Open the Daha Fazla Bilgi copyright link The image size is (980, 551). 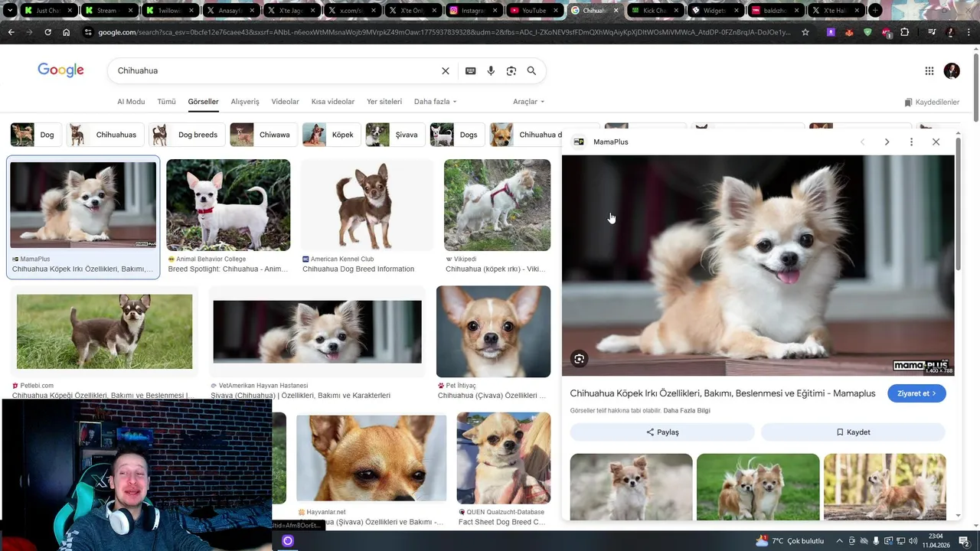tap(687, 411)
